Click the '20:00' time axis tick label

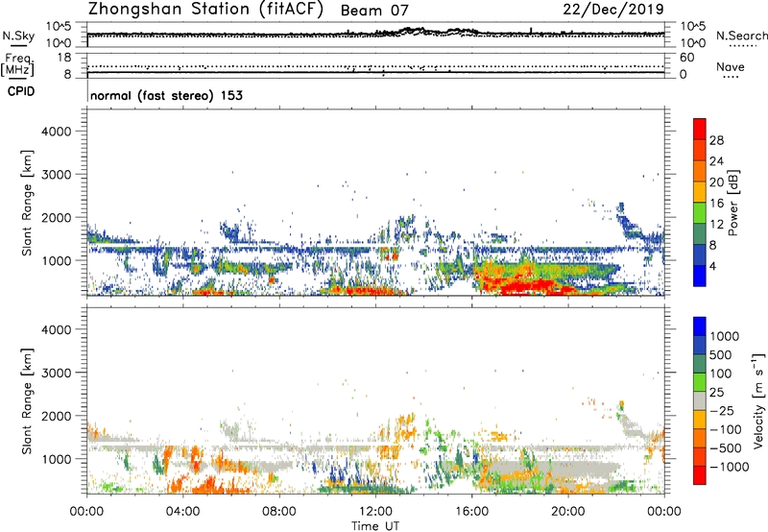click(x=567, y=512)
